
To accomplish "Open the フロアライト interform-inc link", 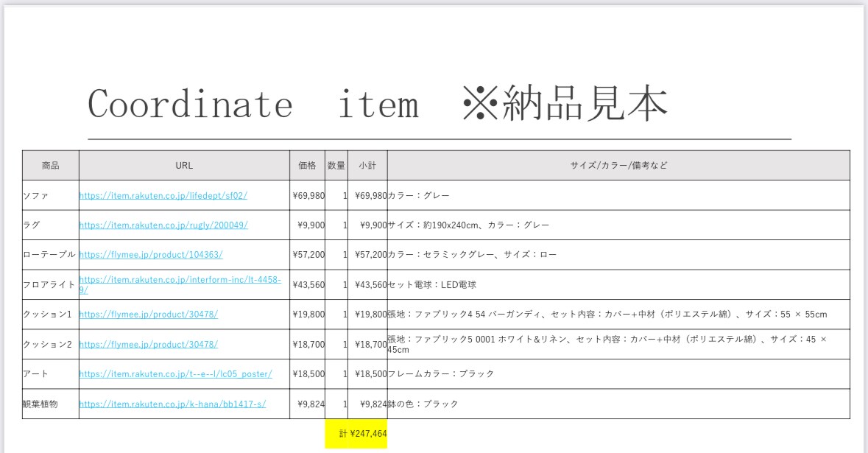I will (180, 284).
